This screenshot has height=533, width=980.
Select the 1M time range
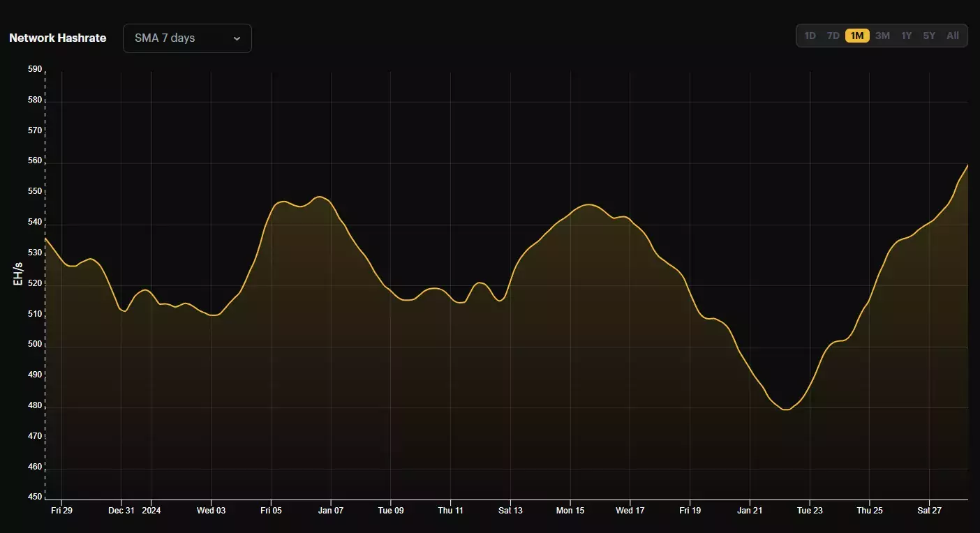(x=857, y=36)
